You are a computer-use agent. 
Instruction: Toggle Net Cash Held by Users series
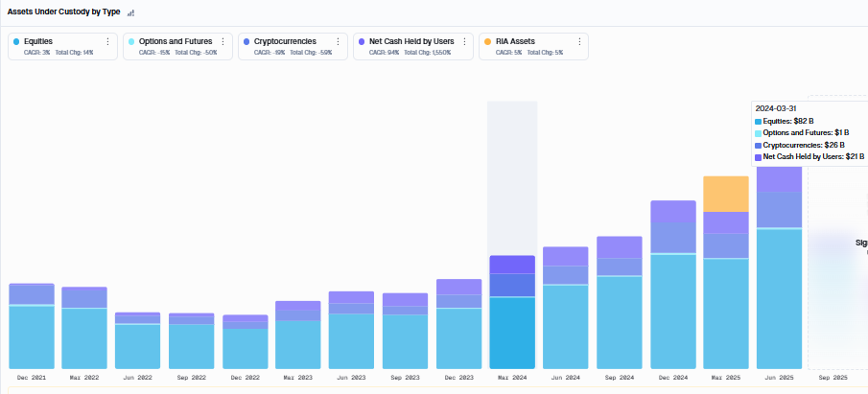point(413,46)
